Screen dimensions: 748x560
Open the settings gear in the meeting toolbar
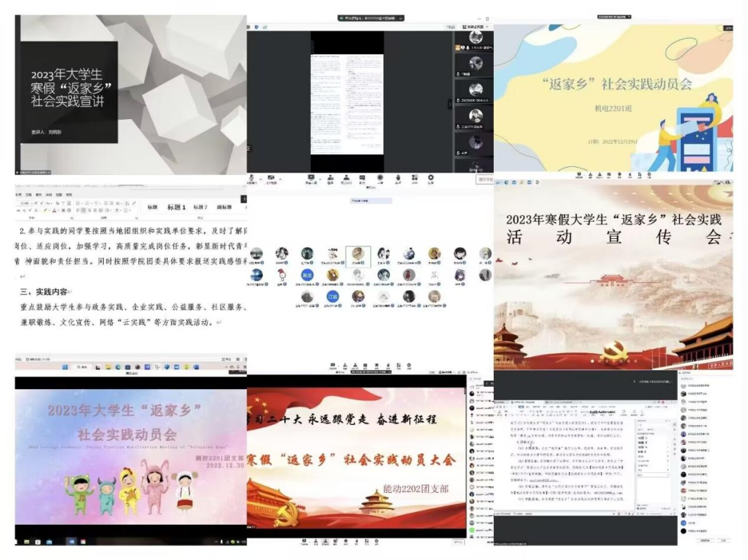(430, 178)
